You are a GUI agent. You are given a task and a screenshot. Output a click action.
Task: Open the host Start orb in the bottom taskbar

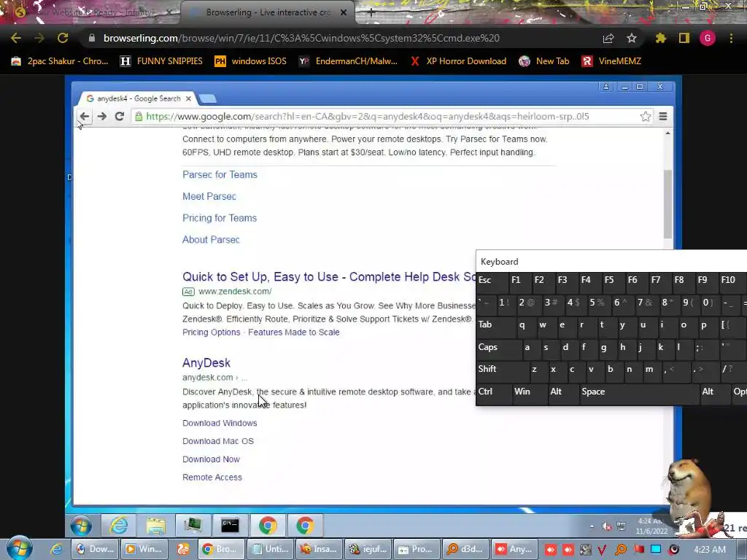[x=20, y=548]
